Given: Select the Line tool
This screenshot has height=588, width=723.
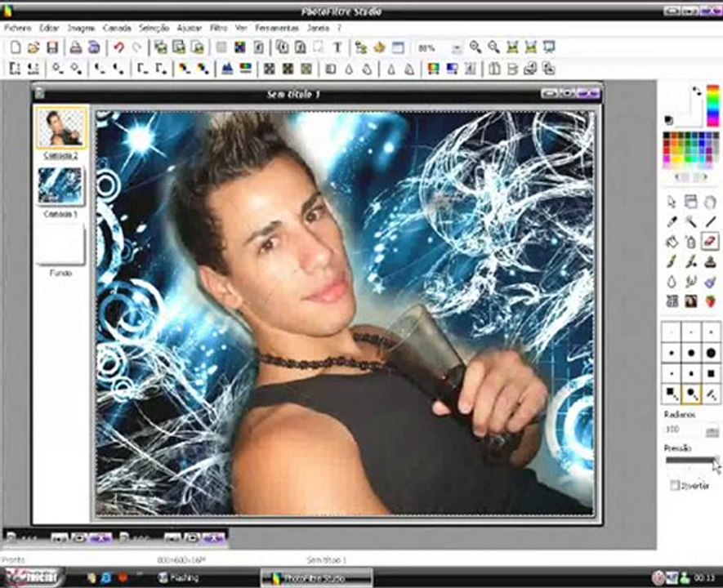Looking at the screenshot, I should click(711, 221).
